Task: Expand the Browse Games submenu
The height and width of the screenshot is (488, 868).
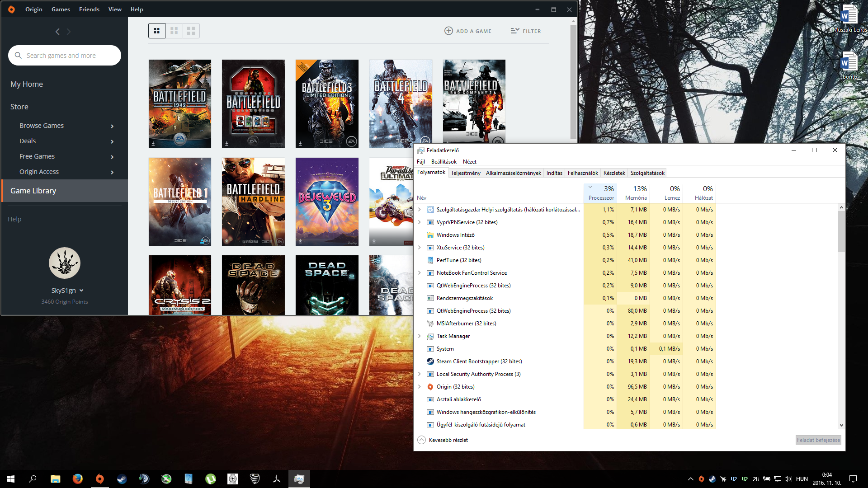Action: 112,126
